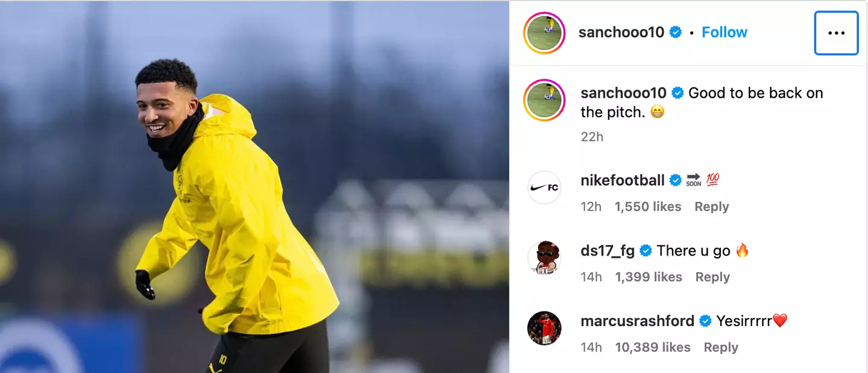Follow the sanchooo10 account
Viewport: 868px width, 373px height.
(725, 33)
